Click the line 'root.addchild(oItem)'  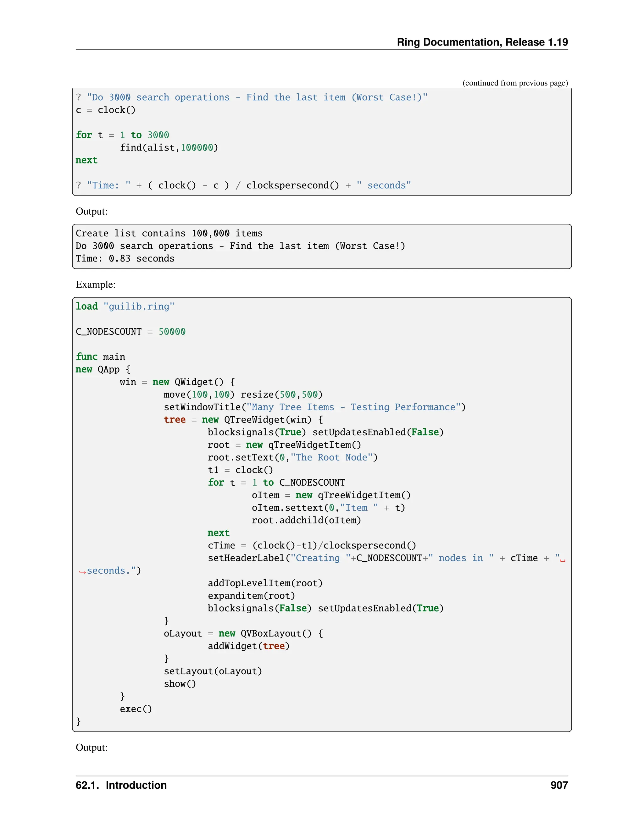(x=306, y=520)
